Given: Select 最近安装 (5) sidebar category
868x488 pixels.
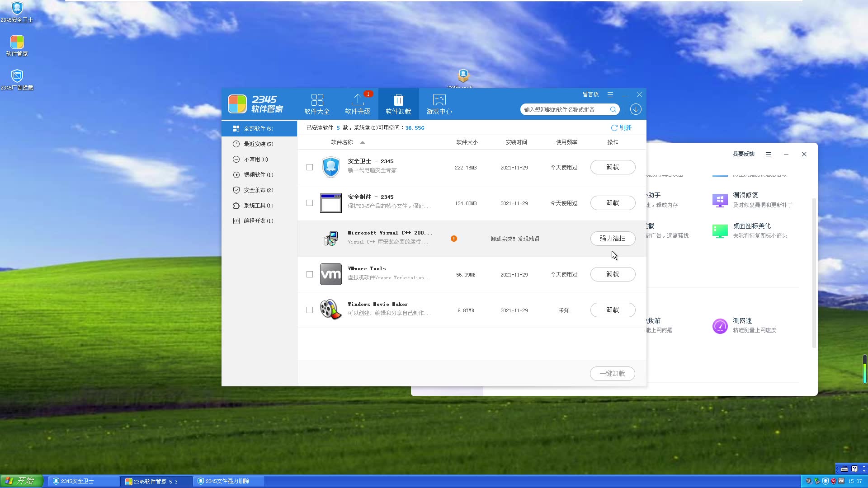Looking at the screenshot, I should coord(258,144).
